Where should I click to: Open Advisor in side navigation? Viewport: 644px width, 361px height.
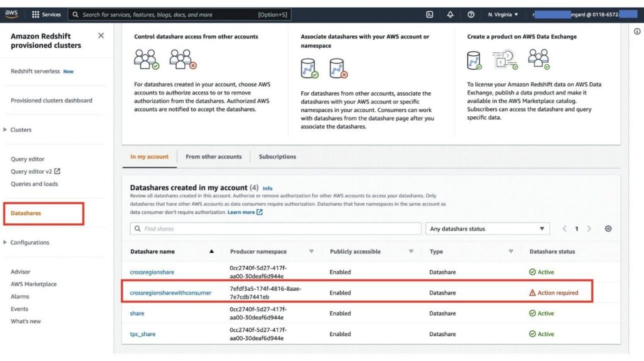(x=21, y=272)
